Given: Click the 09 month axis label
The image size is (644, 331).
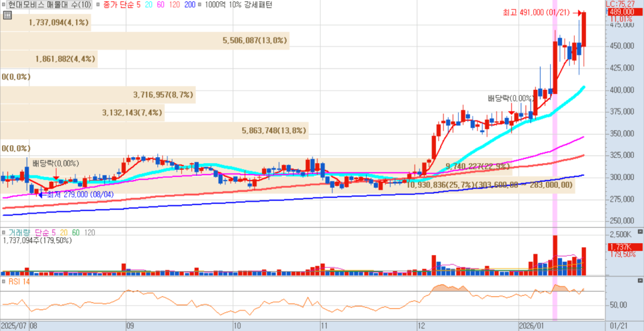Looking at the screenshot, I should click(130, 325).
